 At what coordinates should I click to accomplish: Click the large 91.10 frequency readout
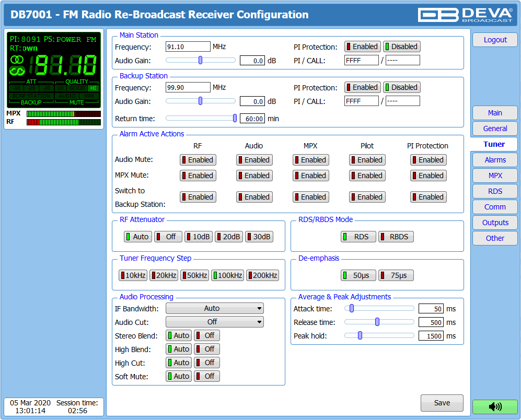(x=63, y=66)
